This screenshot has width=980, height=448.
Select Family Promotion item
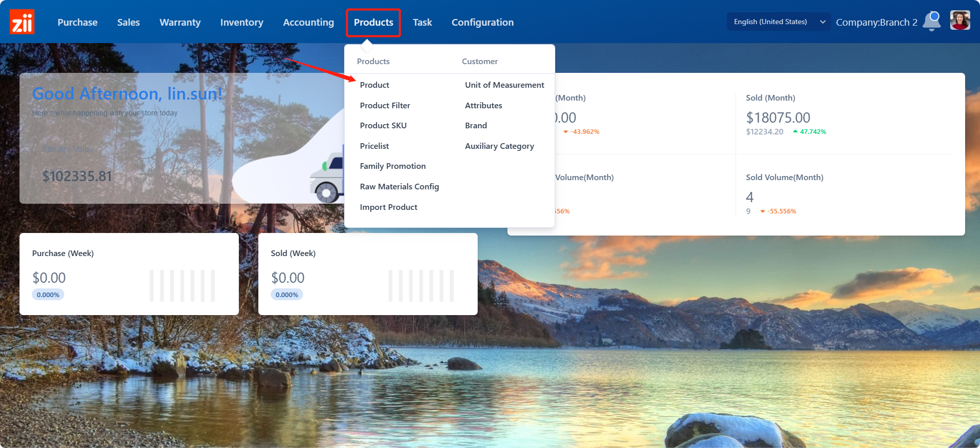[392, 166]
